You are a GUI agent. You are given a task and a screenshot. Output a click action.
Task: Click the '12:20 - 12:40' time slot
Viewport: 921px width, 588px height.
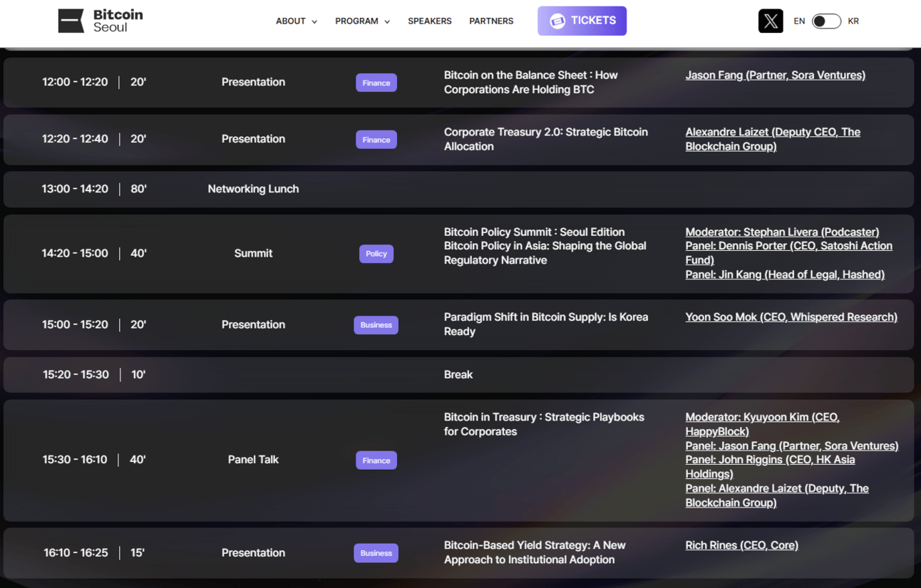(75, 139)
